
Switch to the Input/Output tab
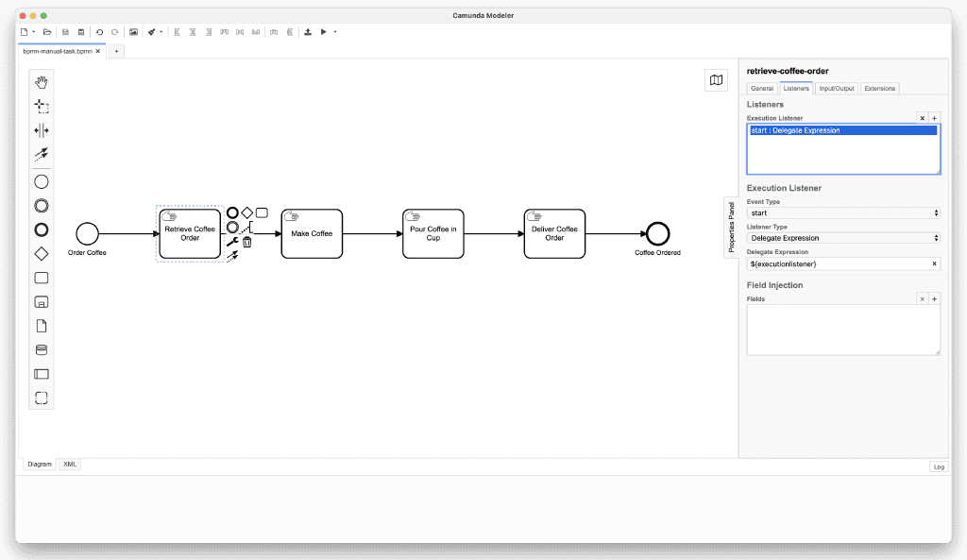tap(836, 89)
